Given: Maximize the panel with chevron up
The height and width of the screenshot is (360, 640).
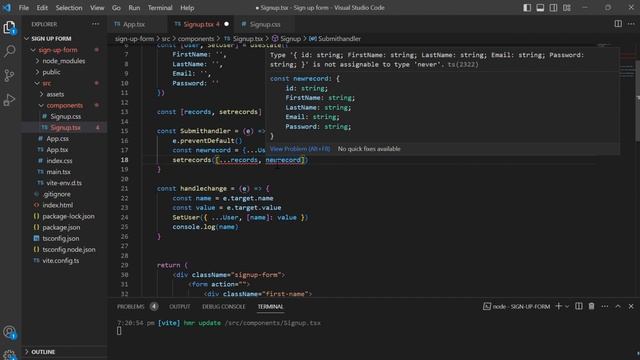Looking at the screenshot, I should [x=618, y=306].
